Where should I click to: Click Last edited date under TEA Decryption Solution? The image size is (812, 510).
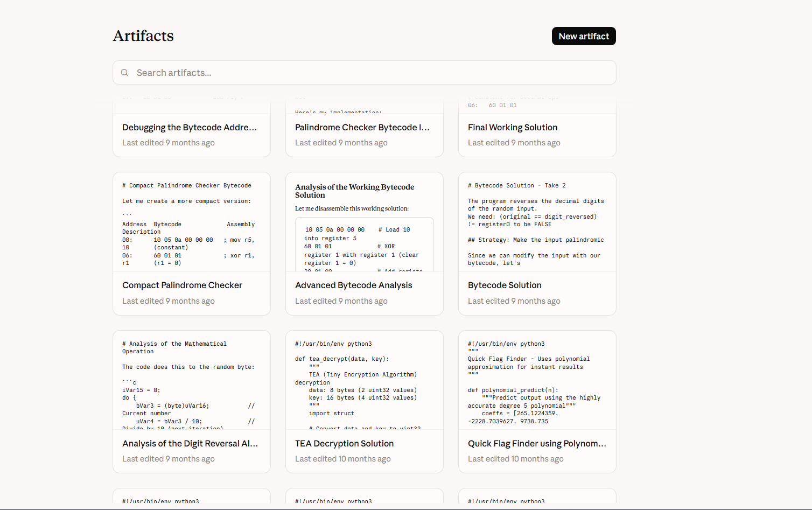coord(343,459)
